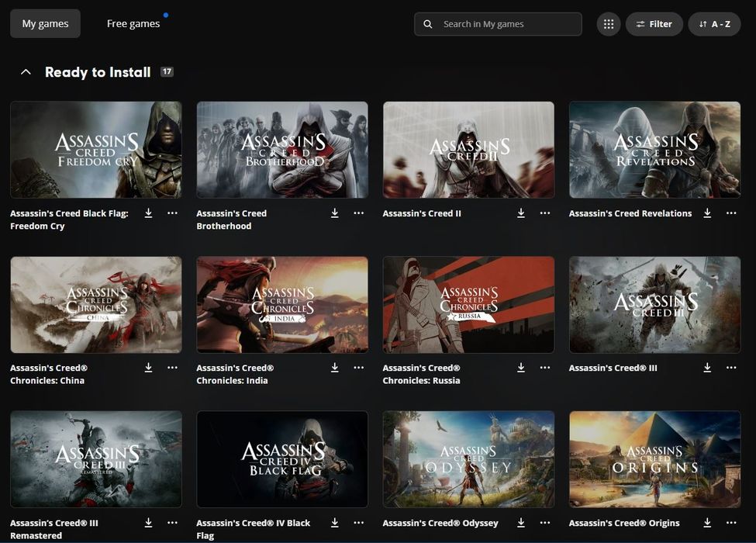
Task: Download Assassin's Creed Origins
Action: 707,522
